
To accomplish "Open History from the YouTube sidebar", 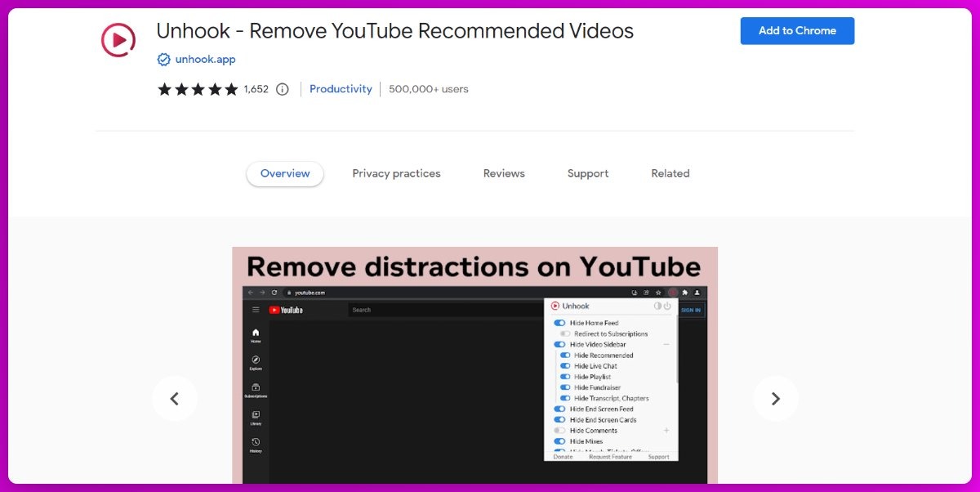I will tap(255, 441).
